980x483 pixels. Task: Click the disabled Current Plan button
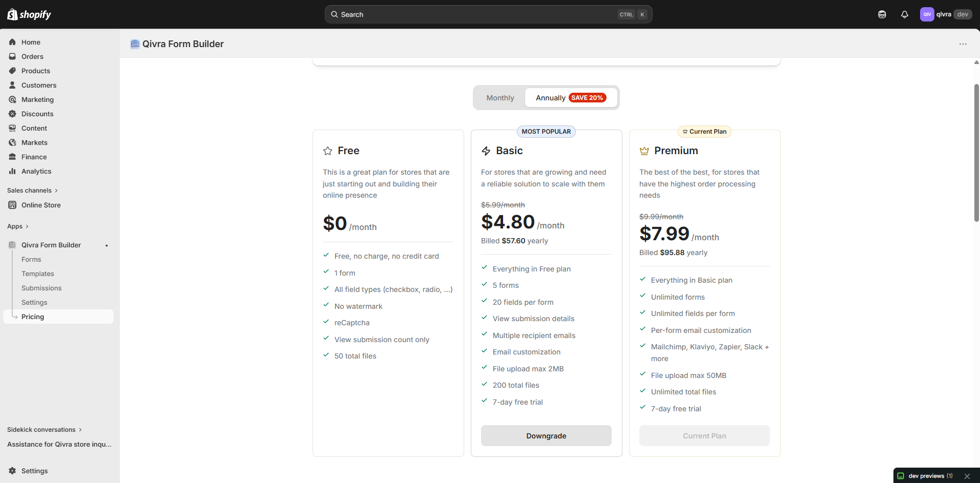pyautogui.click(x=704, y=435)
